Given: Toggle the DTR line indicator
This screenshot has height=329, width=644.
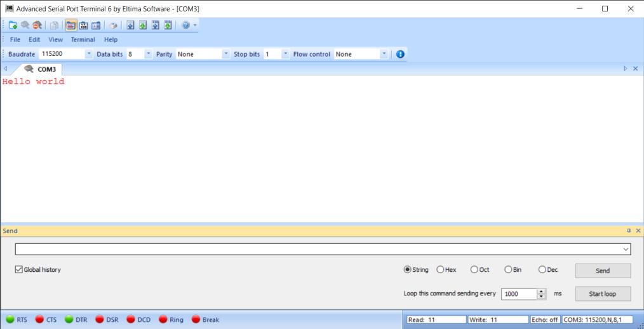Looking at the screenshot, I should point(69,319).
